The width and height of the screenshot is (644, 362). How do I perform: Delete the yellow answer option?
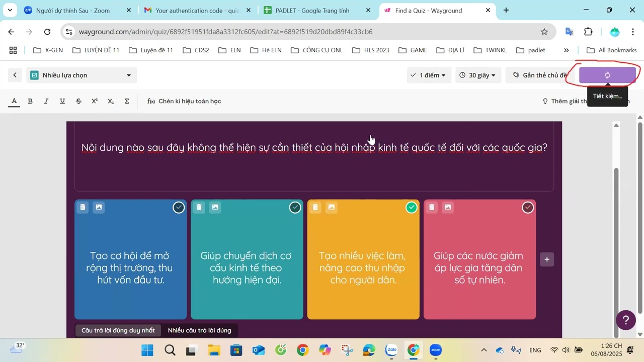(315, 207)
